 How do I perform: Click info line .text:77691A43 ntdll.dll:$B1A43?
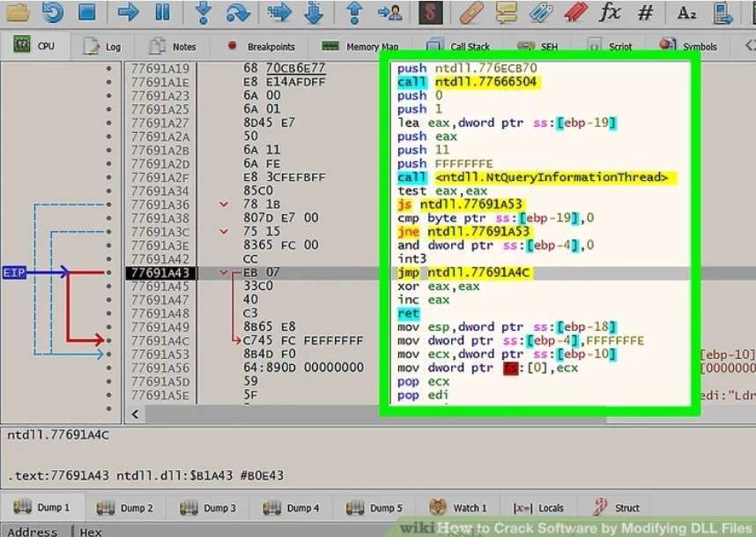146,476
